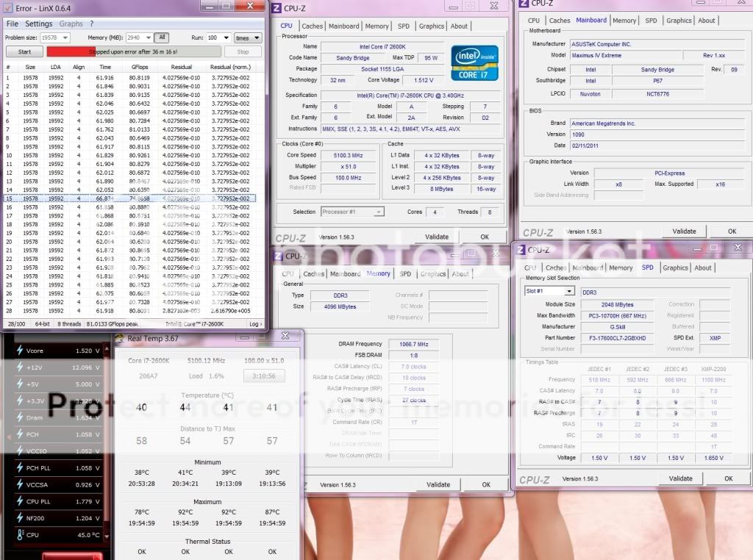Click the Dram voltage lightning icon

pyautogui.click(x=20, y=417)
